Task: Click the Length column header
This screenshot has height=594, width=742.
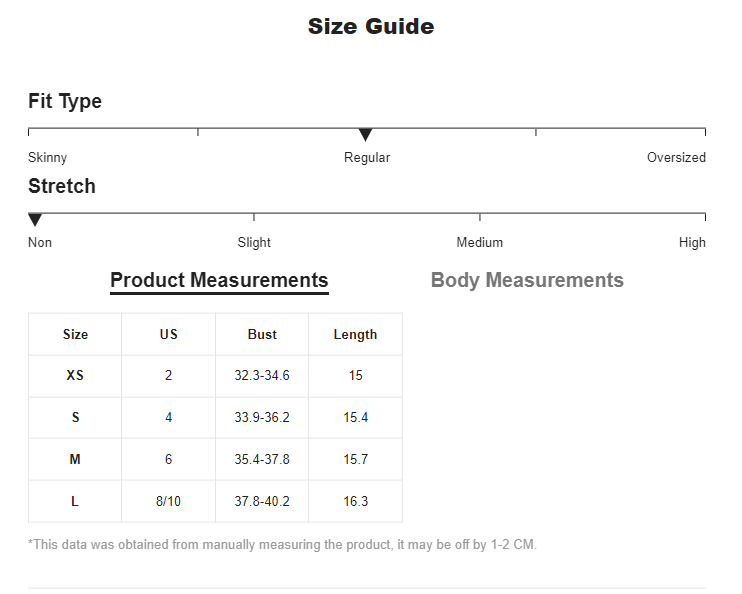Action: (x=355, y=334)
